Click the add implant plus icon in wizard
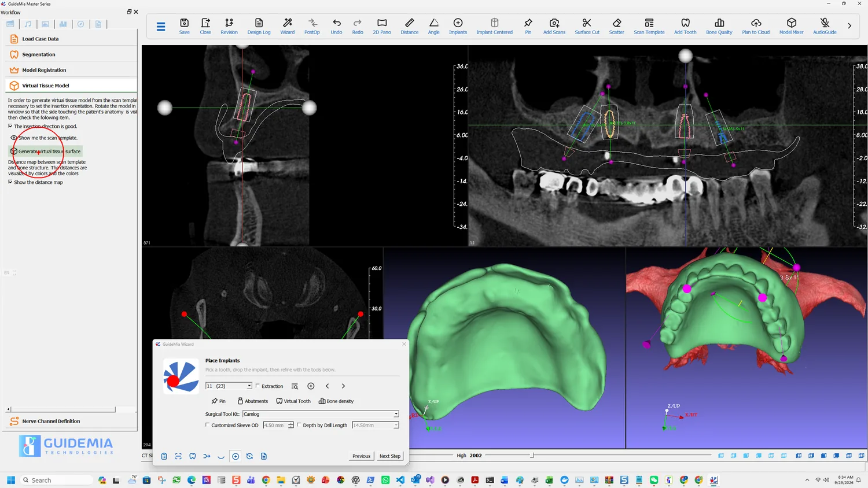 (x=311, y=386)
